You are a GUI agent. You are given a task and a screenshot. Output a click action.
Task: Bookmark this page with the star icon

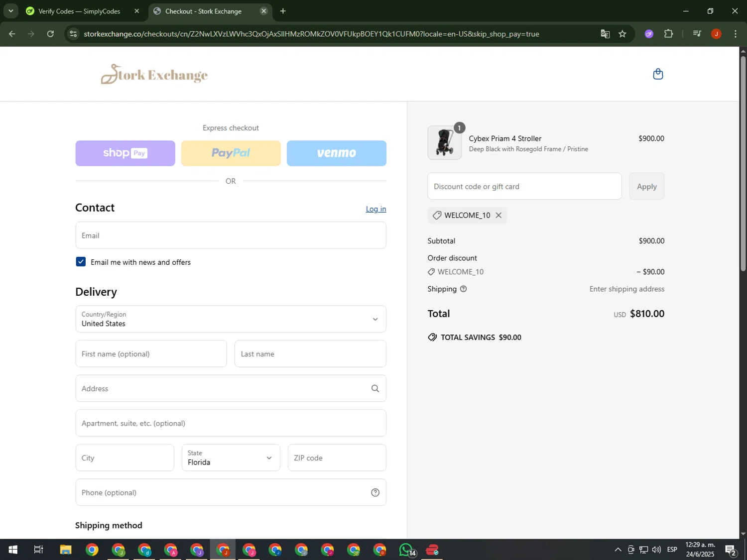622,34
